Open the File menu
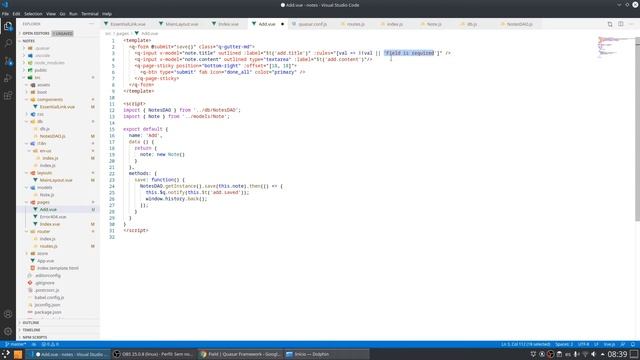The width and height of the screenshot is (640, 360). (x=5, y=14)
